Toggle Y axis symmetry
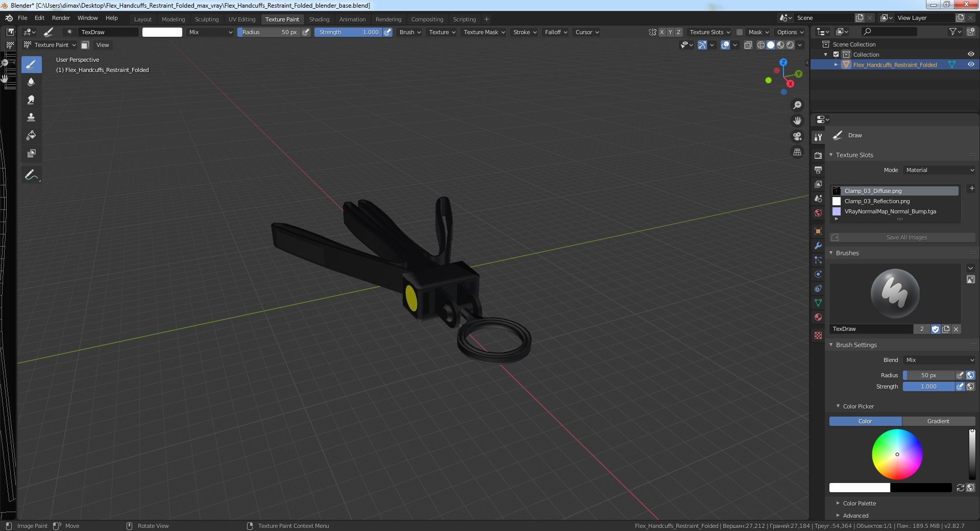The height and width of the screenshot is (531, 980). click(670, 32)
